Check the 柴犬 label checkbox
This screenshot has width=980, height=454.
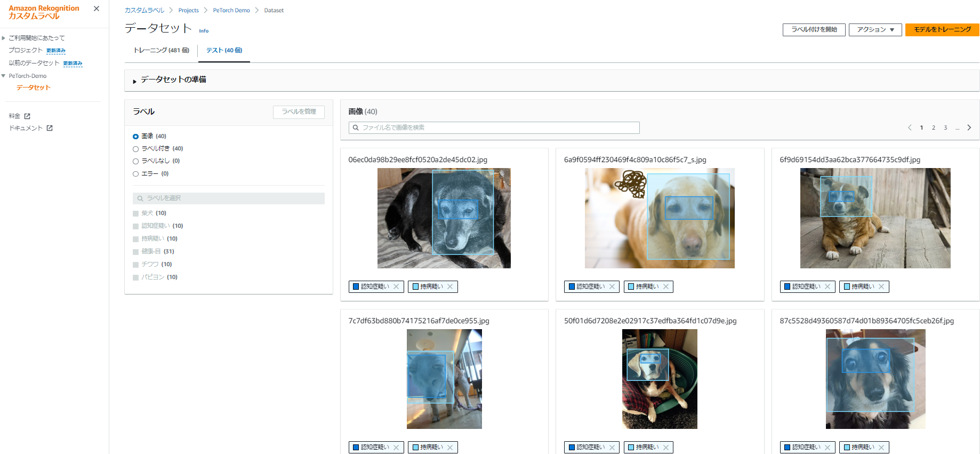point(135,213)
